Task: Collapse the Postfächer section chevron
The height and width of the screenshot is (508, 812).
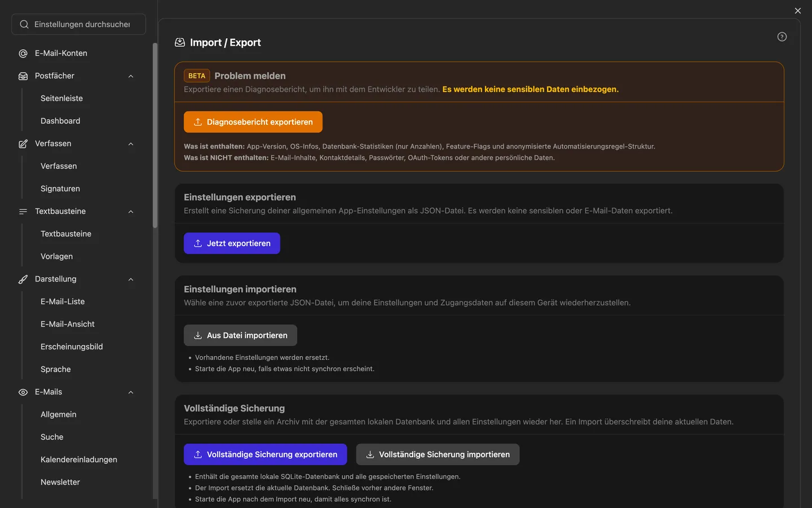Action: point(131,76)
